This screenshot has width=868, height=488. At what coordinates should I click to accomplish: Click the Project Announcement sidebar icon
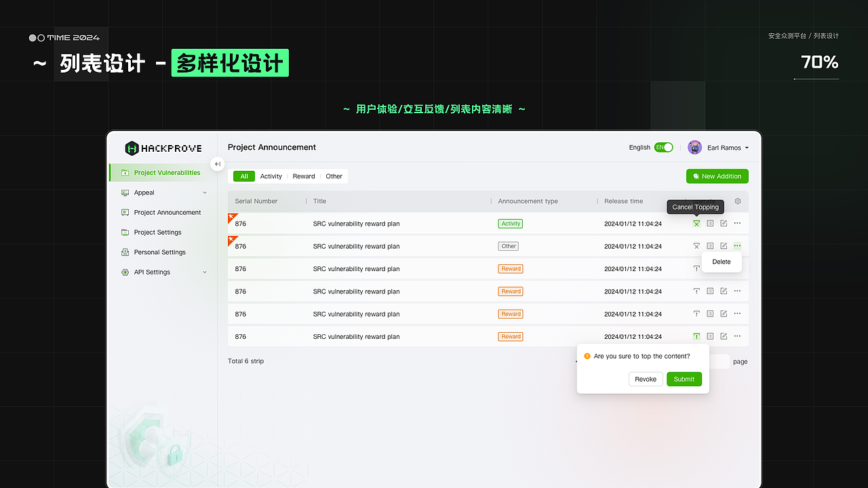coord(125,212)
